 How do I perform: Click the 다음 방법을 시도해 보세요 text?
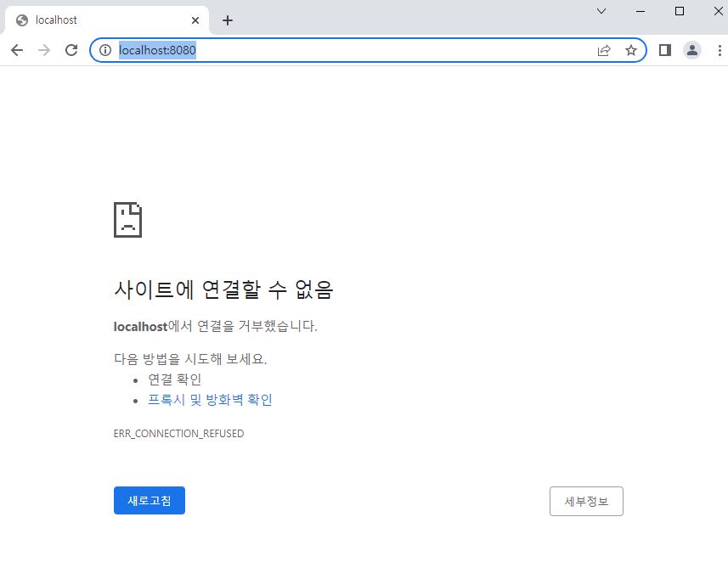(190, 359)
